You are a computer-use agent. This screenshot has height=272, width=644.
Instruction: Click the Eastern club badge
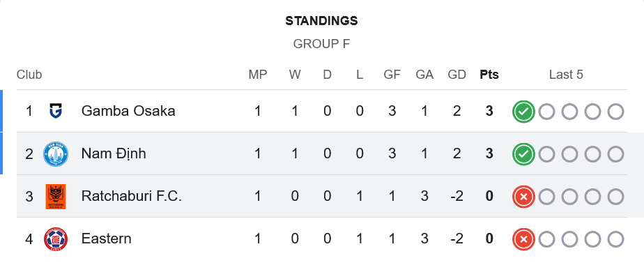56,239
